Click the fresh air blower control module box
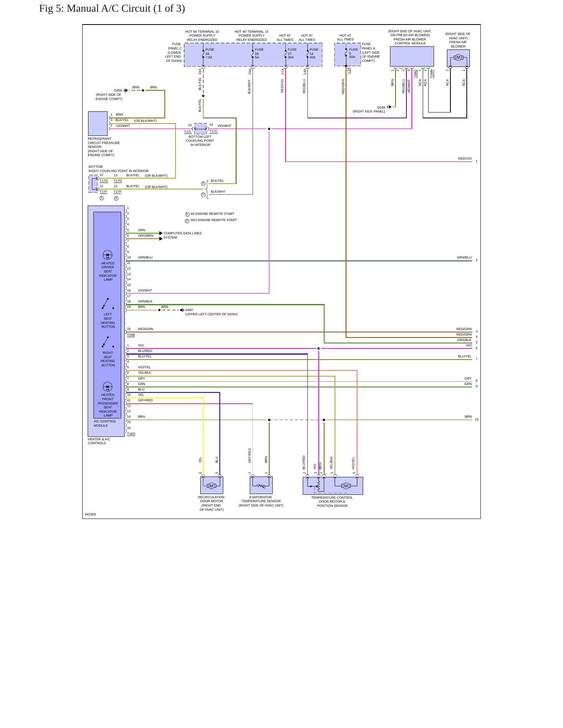Viewport: 563px width, 728px height. (x=412, y=56)
